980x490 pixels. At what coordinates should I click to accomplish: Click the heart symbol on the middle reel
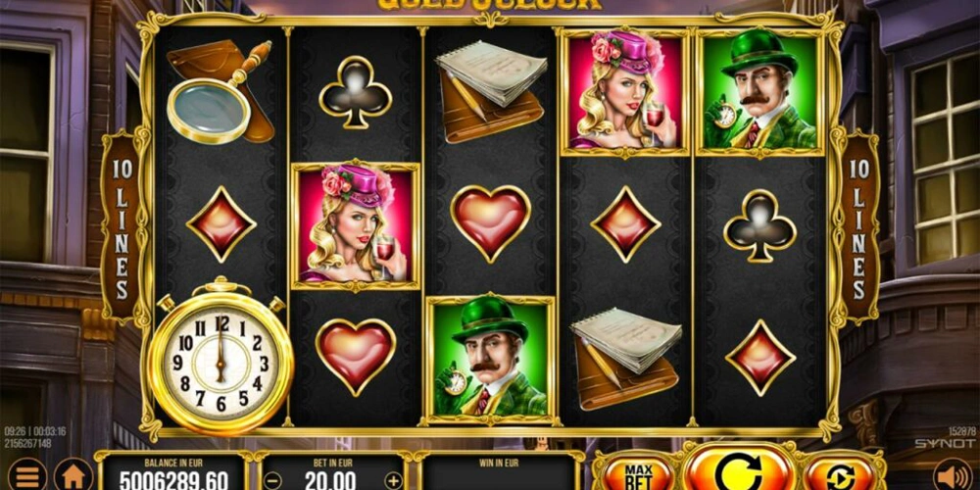point(491,223)
